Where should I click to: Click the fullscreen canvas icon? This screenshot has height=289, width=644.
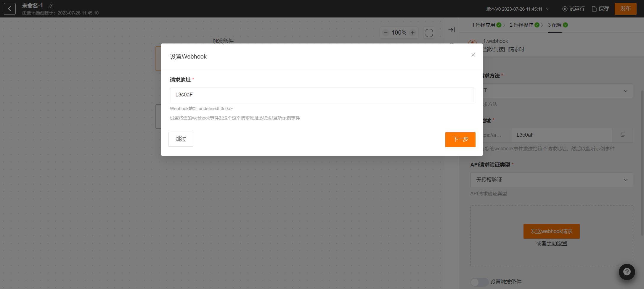pyautogui.click(x=429, y=33)
